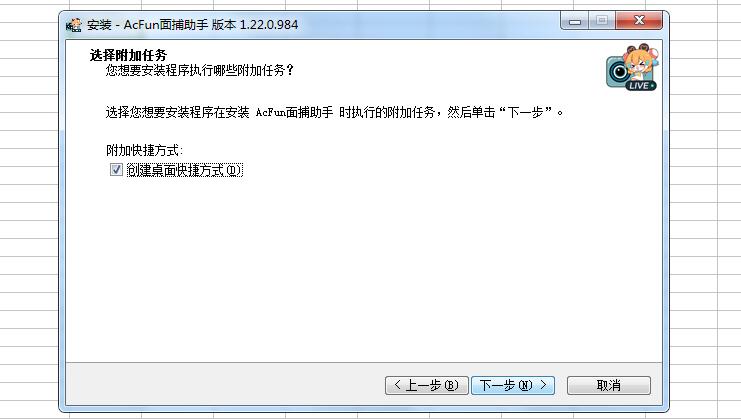Click the 创建桌面快捷方式(D) label text
The height and width of the screenshot is (419, 741).
click(x=185, y=170)
